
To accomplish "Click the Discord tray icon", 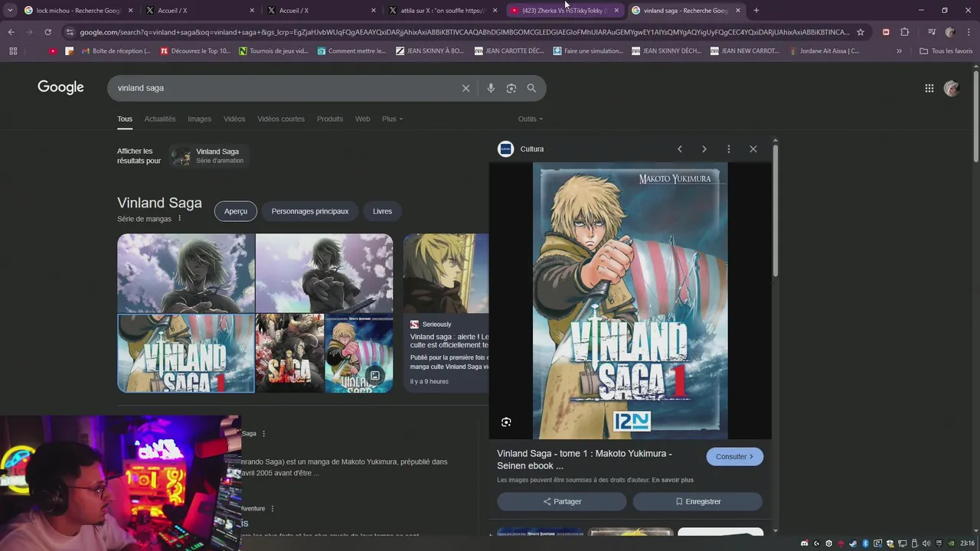I will (x=804, y=543).
